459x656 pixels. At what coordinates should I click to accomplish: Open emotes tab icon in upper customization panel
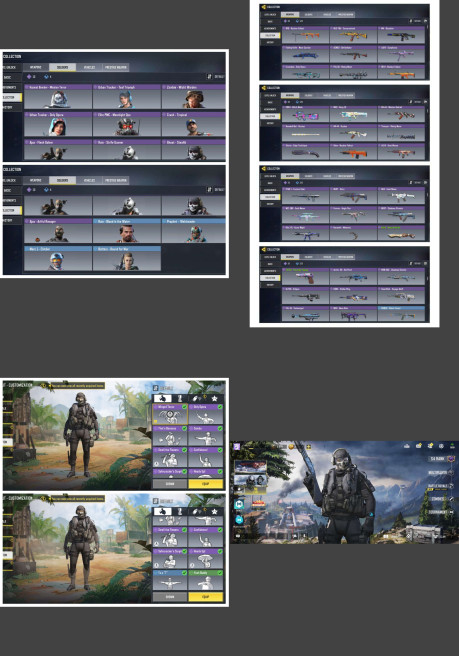click(163, 398)
